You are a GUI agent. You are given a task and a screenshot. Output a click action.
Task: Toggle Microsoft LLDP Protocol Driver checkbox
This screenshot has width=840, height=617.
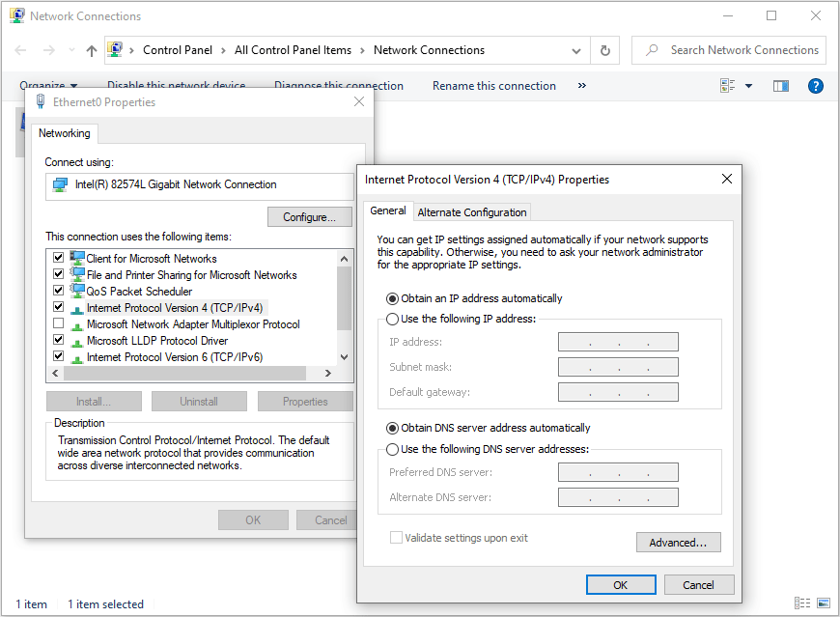(x=58, y=340)
